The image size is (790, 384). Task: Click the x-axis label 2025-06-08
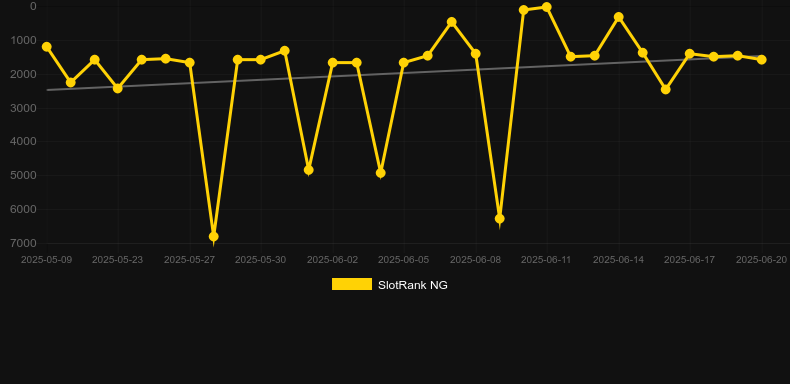(x=476, y=260)
